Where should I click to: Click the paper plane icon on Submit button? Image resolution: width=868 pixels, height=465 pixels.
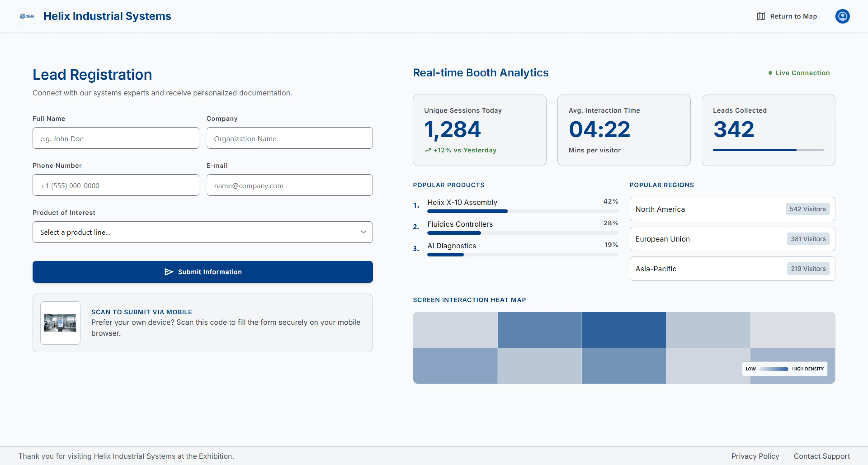pyautogui.click(x=169, y=272)
